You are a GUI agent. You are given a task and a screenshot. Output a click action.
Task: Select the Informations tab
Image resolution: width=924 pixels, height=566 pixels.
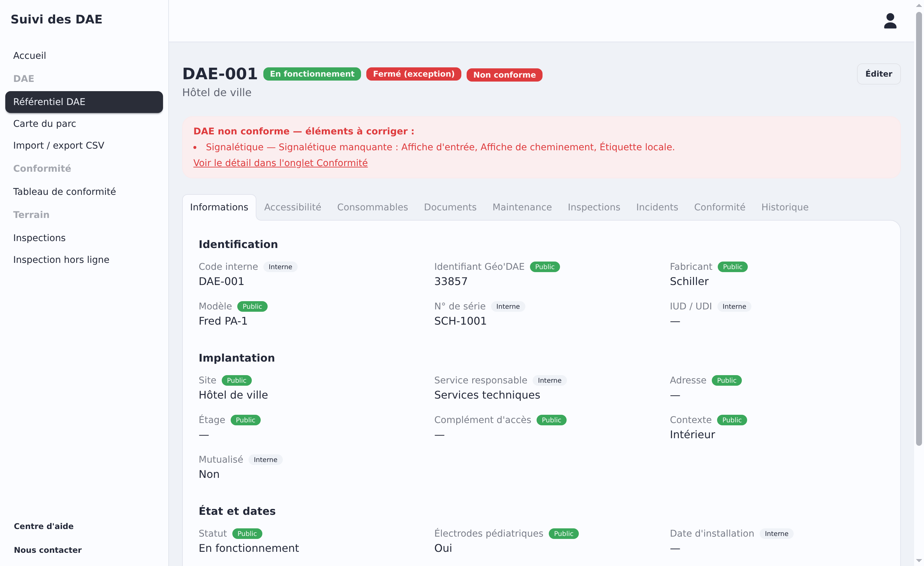point(219,207)
